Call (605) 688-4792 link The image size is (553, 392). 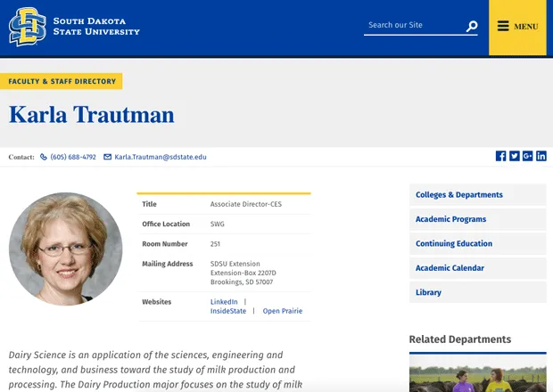pyautogui.click(x=73, y=157)
